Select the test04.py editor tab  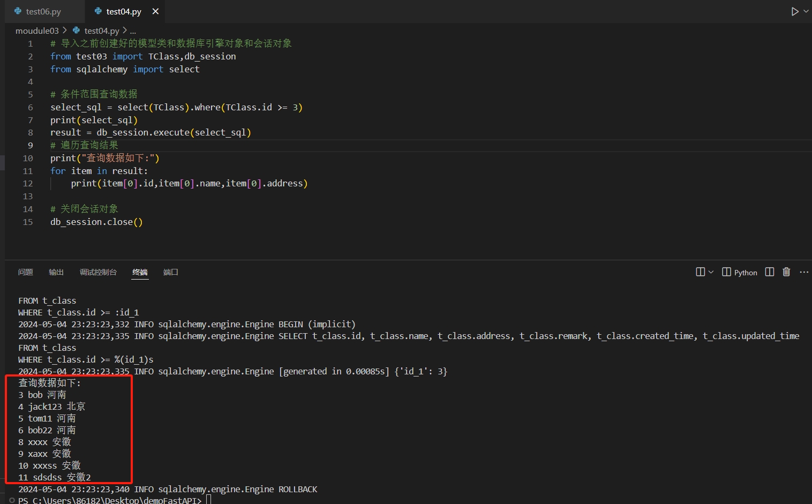coord(123,11)
